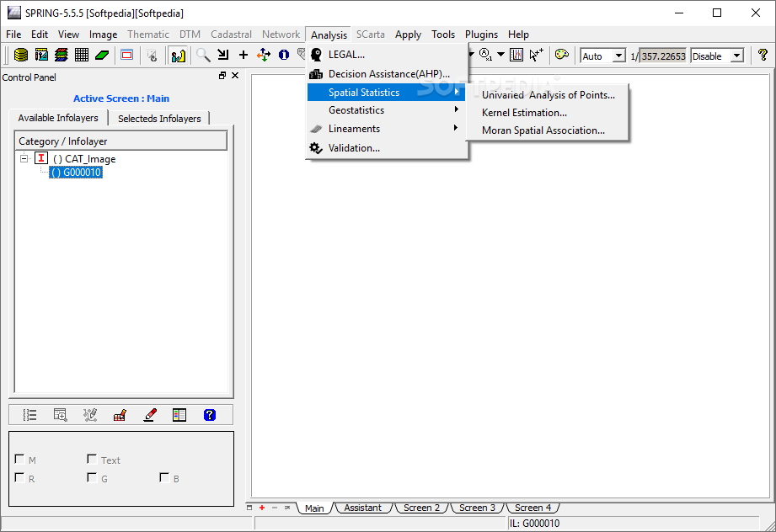The height and width of the screenshot is (532, 776).
Task: Open the Image menu
Action: [x=103, y=35]
